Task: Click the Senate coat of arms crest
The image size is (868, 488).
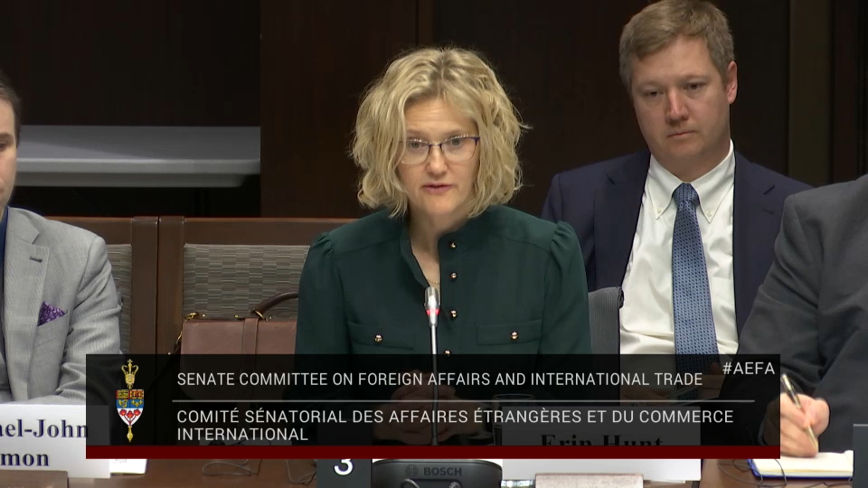Action: pyautogui.click(x=130, y=400)
